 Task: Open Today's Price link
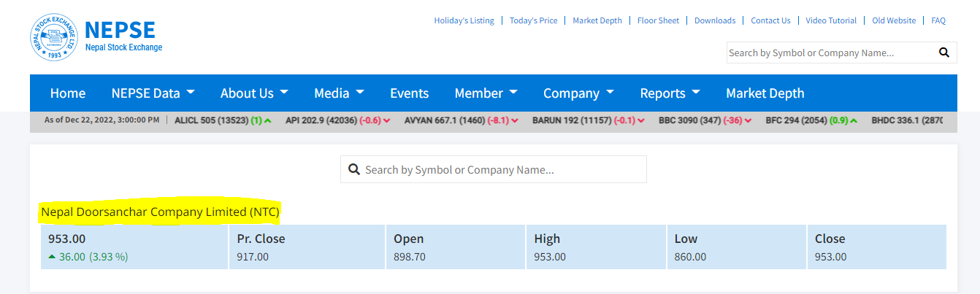point(533,20)
